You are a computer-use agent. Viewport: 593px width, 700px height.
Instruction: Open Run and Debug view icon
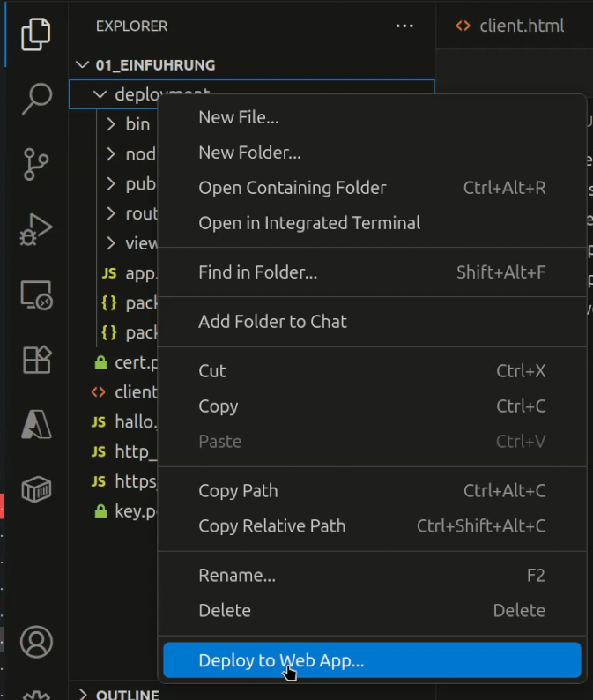coord(36,230)
